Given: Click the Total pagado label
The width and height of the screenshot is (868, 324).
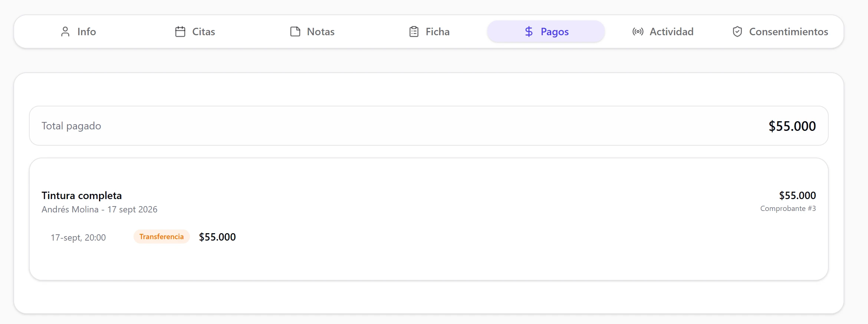Looking at the screenshot, I should pyautogui.click(x=71, y=126).
